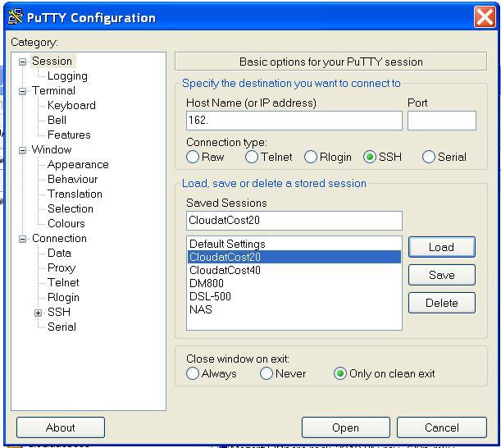Open the SSH settings in the category tree

click(59, 312)
